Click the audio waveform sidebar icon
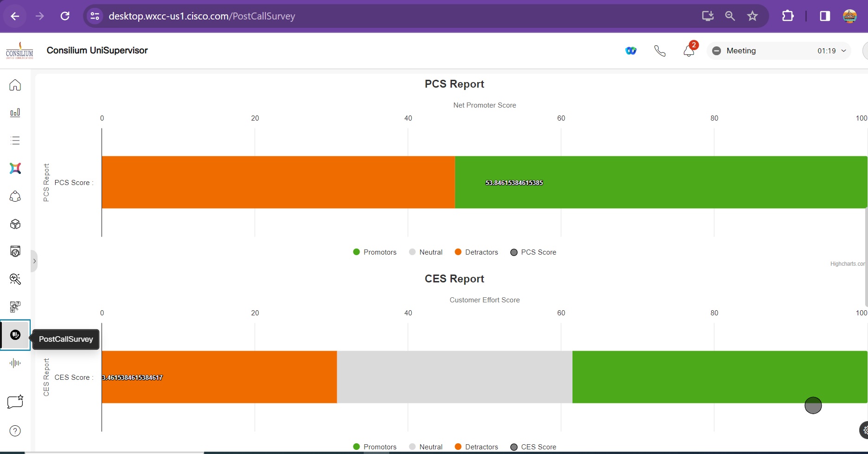Viewport: 868px width, 454px height. (x=15, y=363)
